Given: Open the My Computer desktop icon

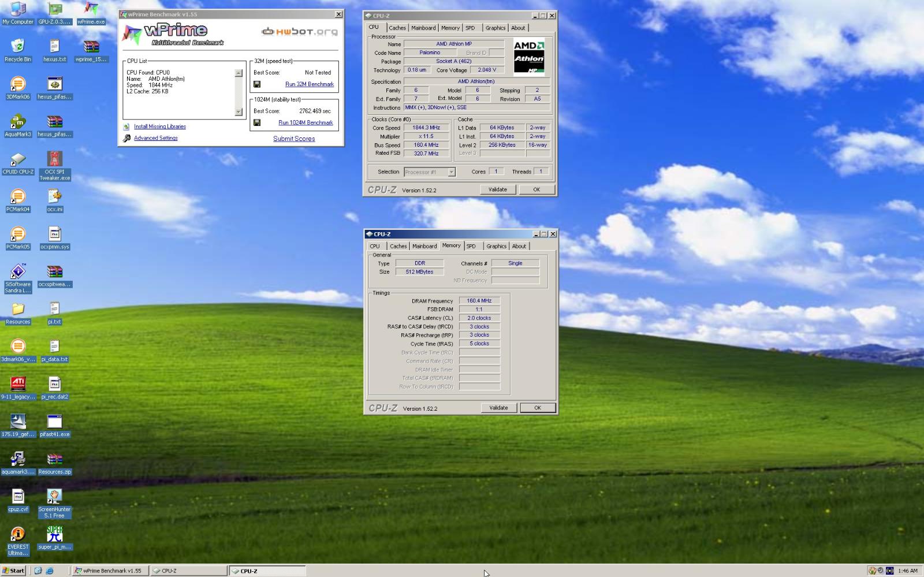Looking at the screenshot, I should pyautogui.click(x=18, y=13).
